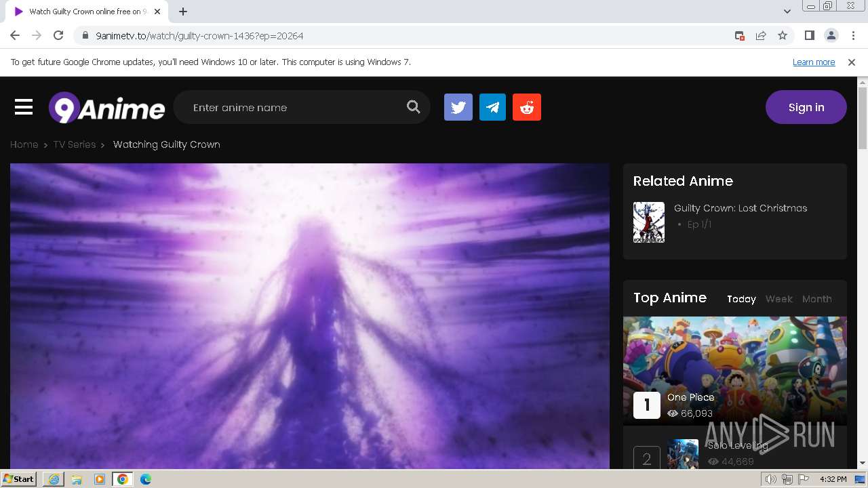Go to TV Series breadcrumb
868x488 pixels.
coord(75,144)
